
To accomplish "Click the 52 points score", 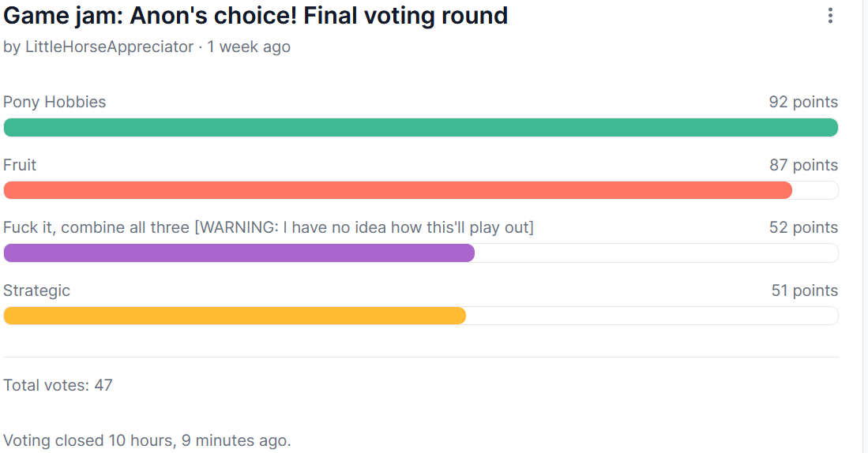I will pyautogui.click(x=803, y=227).
